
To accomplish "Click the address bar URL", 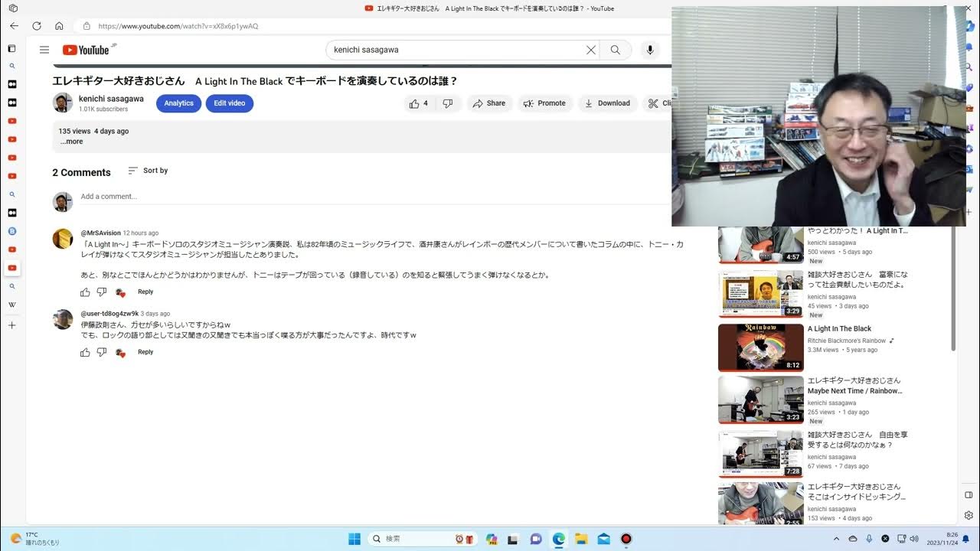I will (178, 26).
